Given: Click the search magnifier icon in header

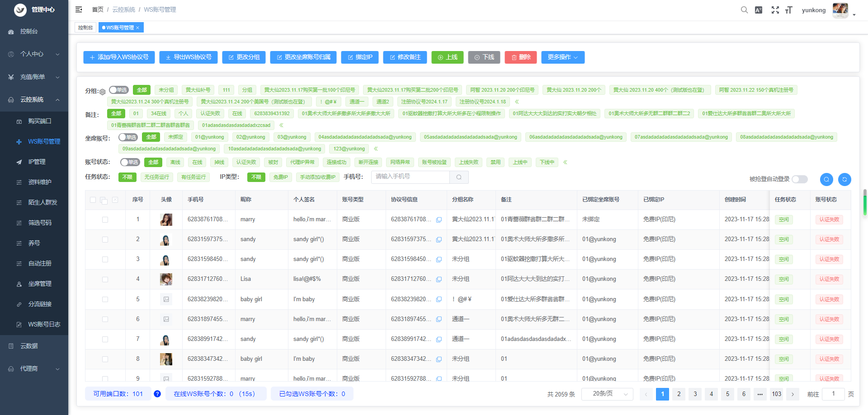Looking at the screenshot, I should point(744,10).
